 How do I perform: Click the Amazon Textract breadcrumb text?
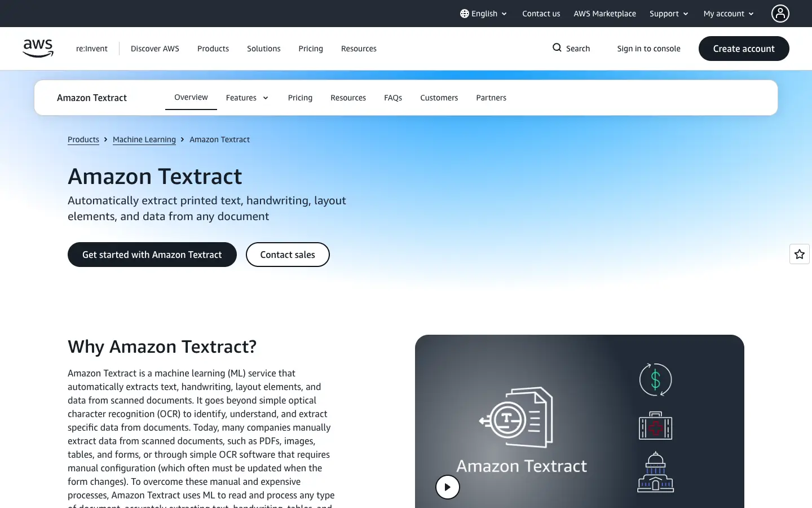(219, 139)
